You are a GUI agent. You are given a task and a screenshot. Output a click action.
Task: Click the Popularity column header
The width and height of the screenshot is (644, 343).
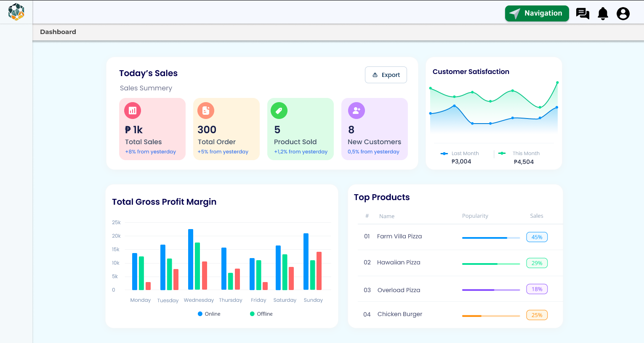475,216
